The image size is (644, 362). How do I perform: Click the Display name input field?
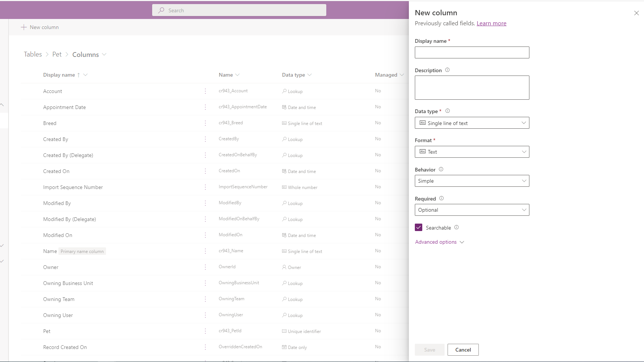472,52
